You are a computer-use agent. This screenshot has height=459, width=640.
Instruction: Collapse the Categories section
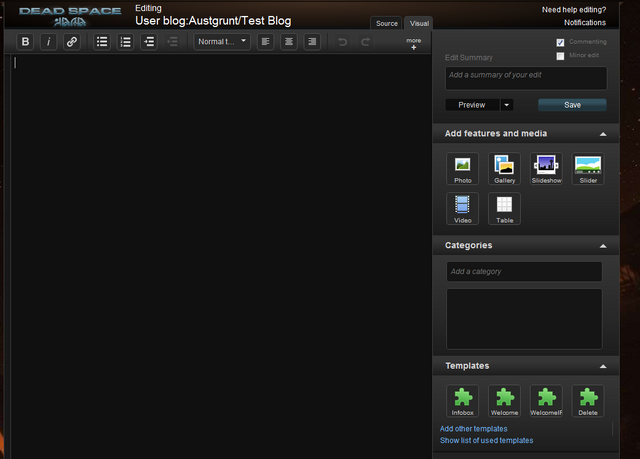[x=603, y=246]
